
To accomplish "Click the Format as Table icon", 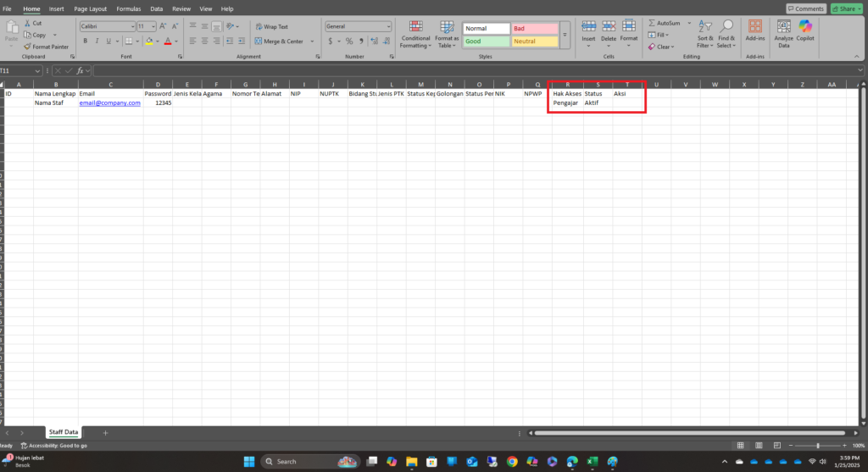I will click(447, 34).
